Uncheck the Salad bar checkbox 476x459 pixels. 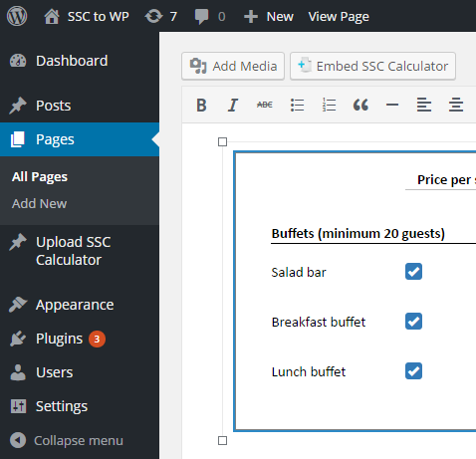click(x=413, y=272)
